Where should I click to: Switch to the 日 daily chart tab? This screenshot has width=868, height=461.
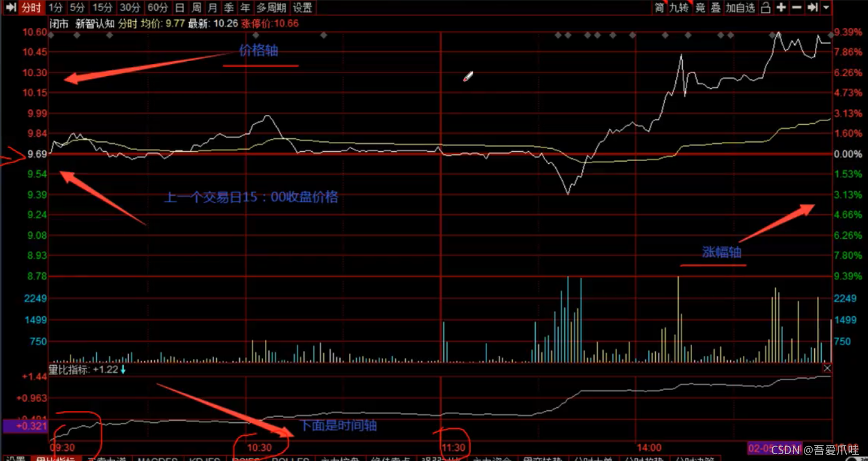[x=180, y=8]
